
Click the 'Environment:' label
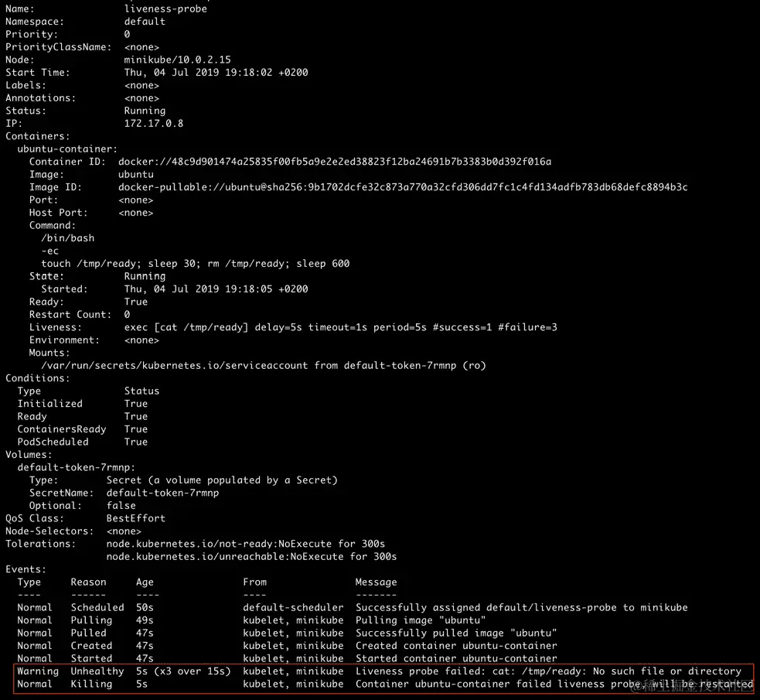coord(64,340)
